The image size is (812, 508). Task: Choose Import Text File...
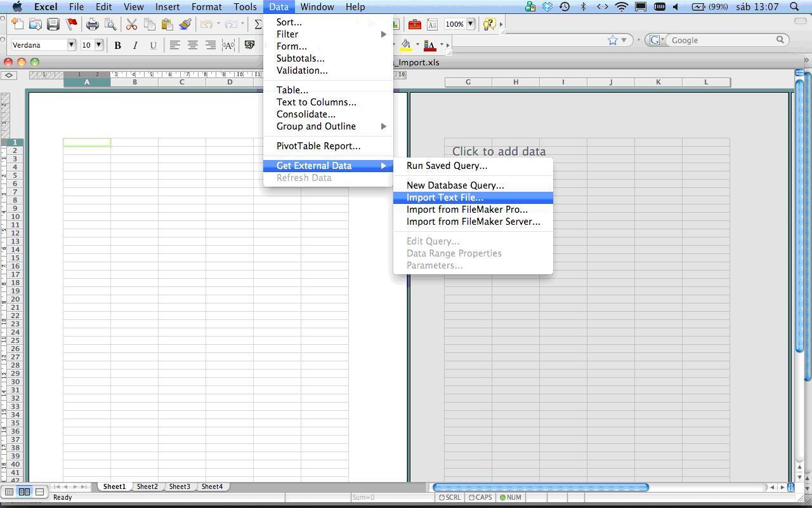pyautogui.click(x=473, y=197)
